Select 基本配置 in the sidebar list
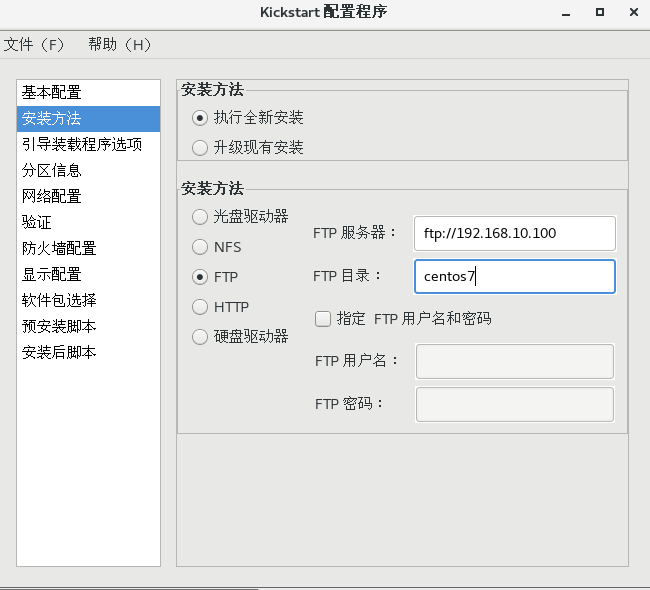 coord(88,92)
